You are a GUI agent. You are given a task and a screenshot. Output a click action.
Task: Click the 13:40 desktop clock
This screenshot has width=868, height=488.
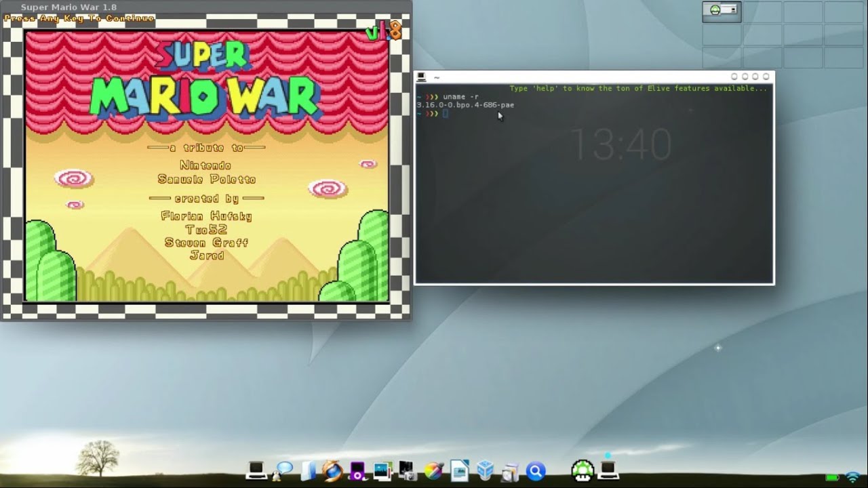pos(620,144)
